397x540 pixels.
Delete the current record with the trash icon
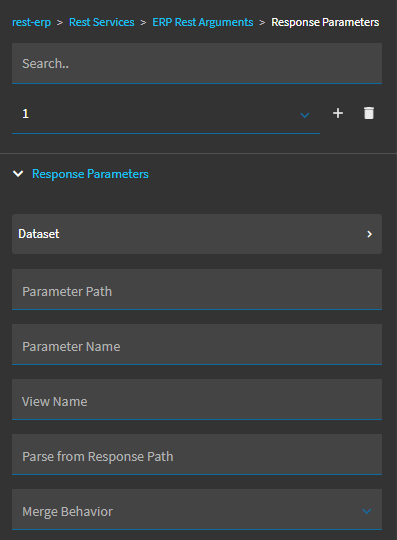click(369, 113)
